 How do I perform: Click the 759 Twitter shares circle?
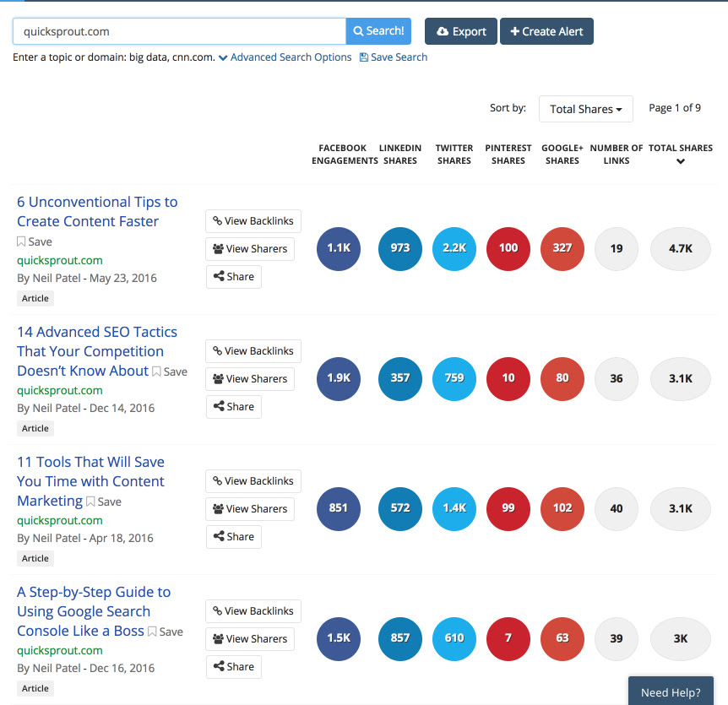[x=454, y=379]
